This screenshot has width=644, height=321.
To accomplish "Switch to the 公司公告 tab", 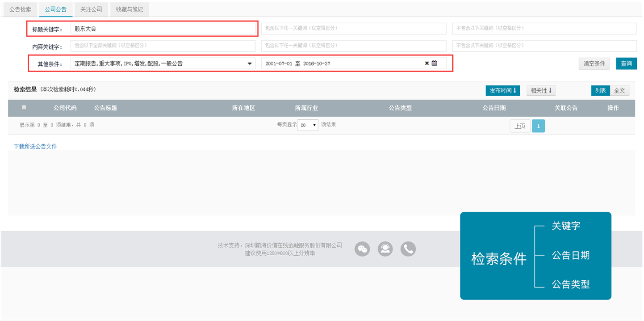I will (56, 9).
